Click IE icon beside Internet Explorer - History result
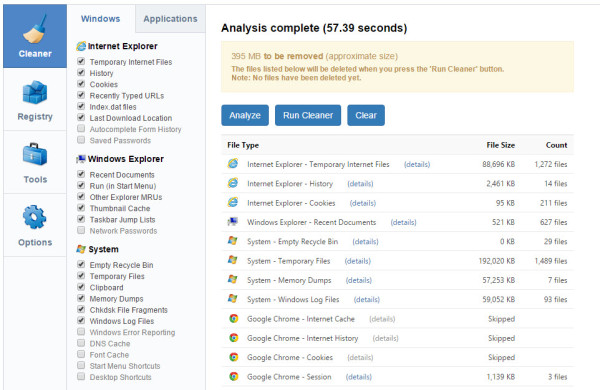This screenshot has height=390, width=600. [x=233, y=183]
